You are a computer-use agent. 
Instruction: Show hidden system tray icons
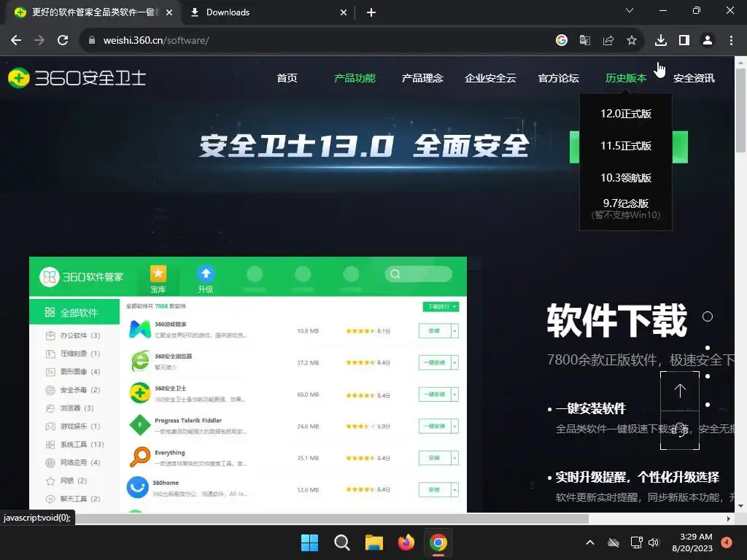[589, 542]
